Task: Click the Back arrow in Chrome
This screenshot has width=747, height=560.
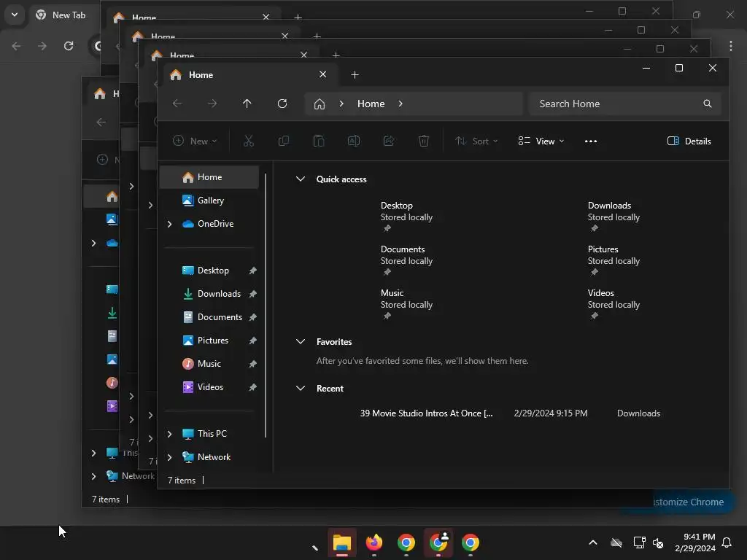Action: [16, 46]
